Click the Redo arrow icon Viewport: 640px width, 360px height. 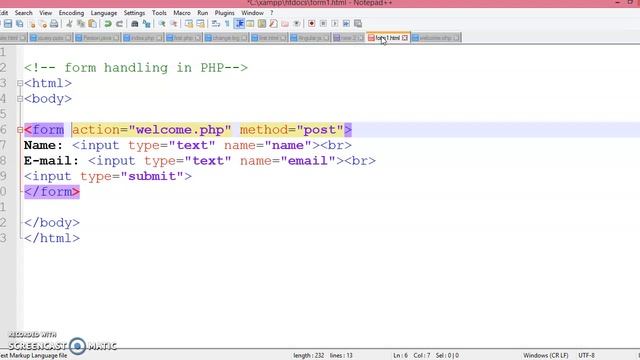click(120, 24)
